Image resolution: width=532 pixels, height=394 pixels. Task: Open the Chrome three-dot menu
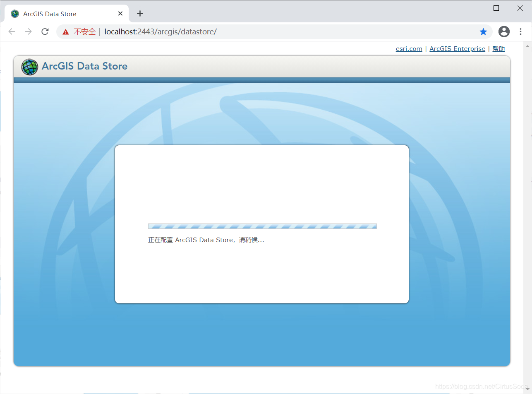pos(521,31)
